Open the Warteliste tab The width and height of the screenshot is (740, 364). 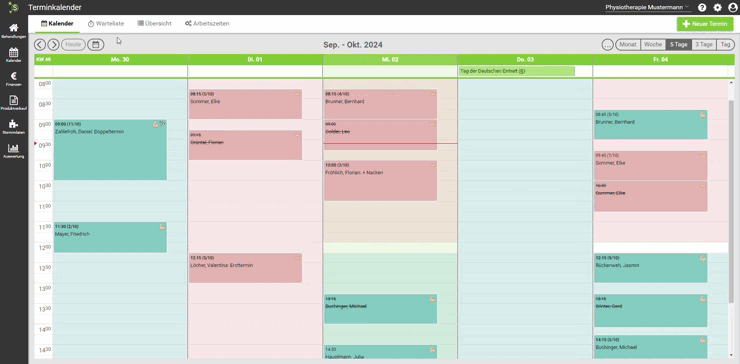click(106, 24)
